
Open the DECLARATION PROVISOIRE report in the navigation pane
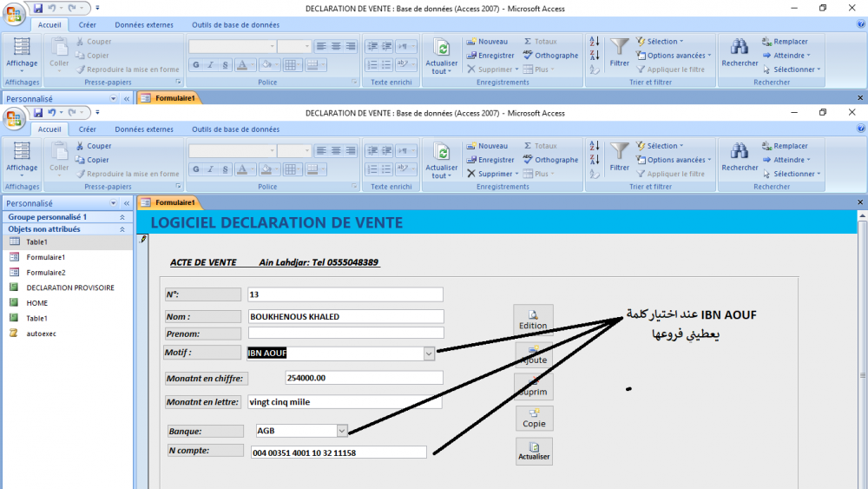(70, 287)
